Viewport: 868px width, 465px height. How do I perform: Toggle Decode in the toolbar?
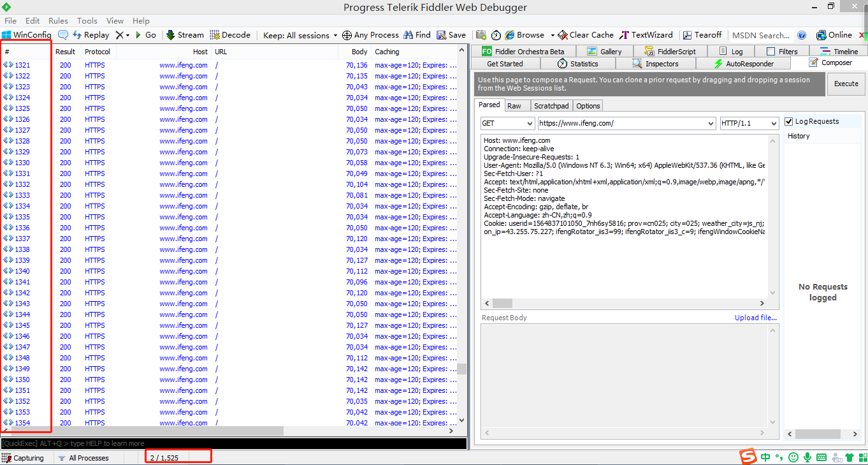[230, 35]
